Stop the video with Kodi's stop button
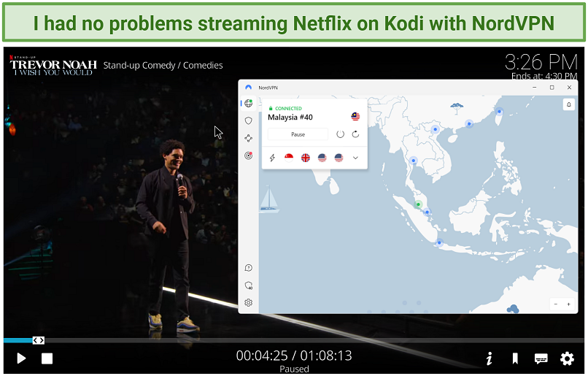This screenshot has width=588, height=376. pyautogui.click(x=47, y=358)
